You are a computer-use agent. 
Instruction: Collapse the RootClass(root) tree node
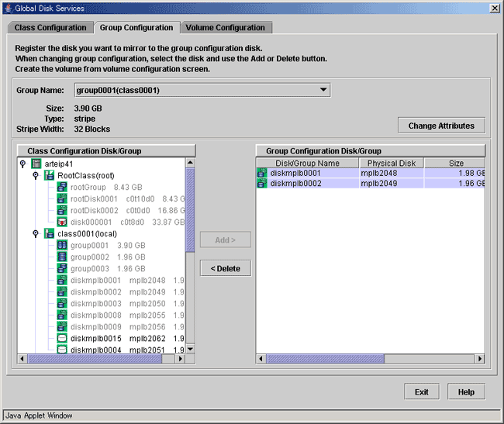click(x=36, y=175)
